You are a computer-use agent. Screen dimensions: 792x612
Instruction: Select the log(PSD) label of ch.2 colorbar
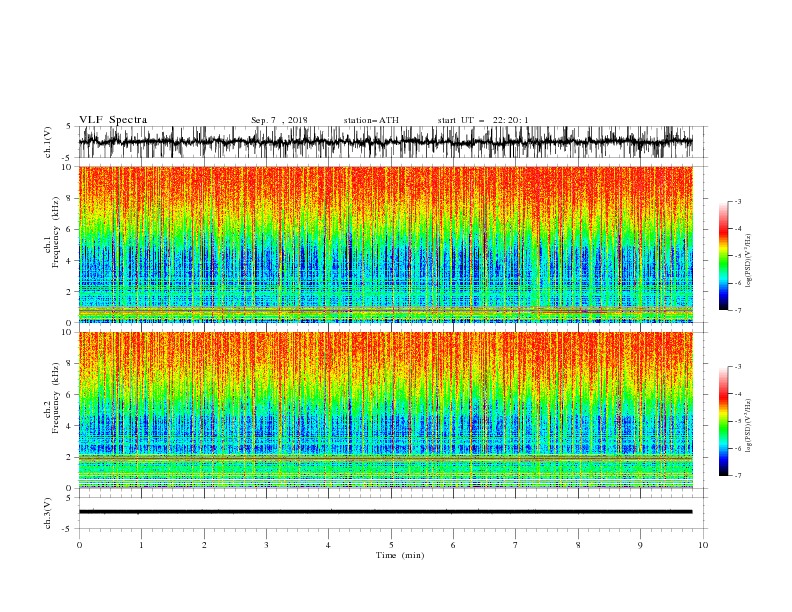[x=748, y=426]
